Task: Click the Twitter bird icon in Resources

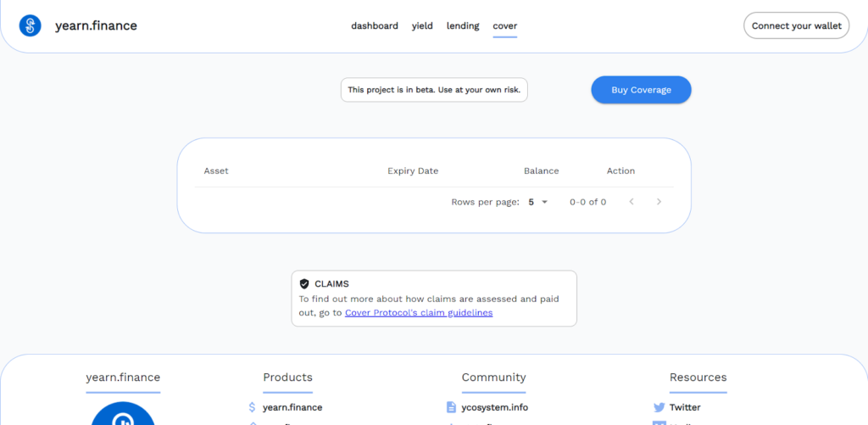Action: [x=659, y=407]
